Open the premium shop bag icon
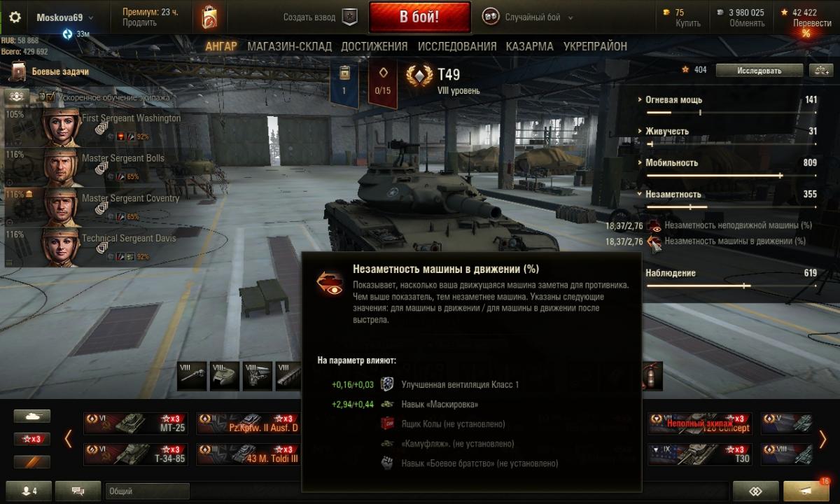840x504 pixels. (209, 17)
